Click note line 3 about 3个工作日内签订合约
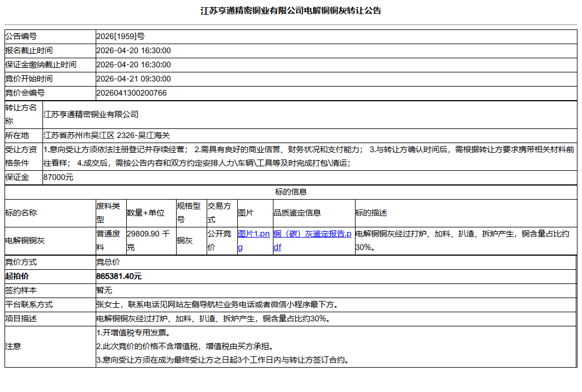Image resolution: width=582 pixels, height=392 pixels. coord(224,360)
